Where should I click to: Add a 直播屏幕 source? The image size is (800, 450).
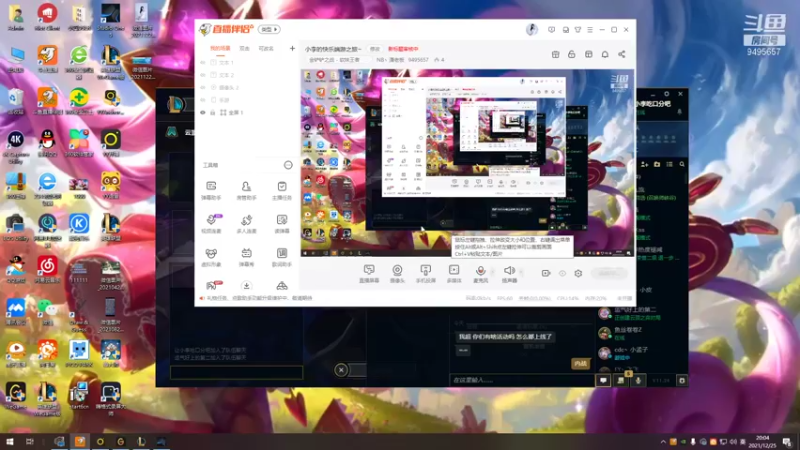pos(369,274)
